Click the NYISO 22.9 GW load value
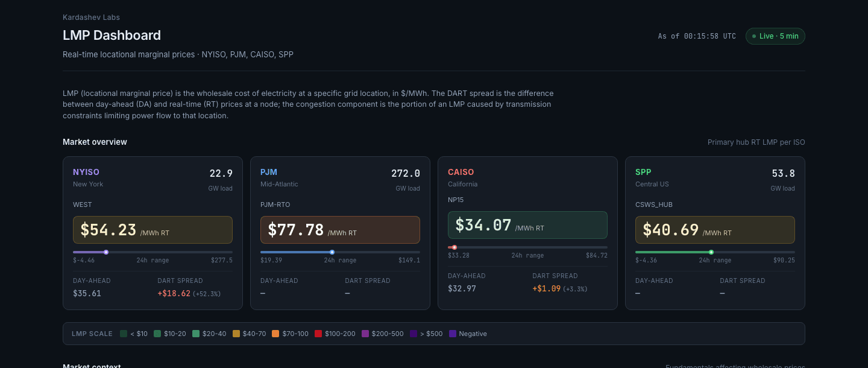The width and height of the screenshot is (868, 368). pos(221,174)
